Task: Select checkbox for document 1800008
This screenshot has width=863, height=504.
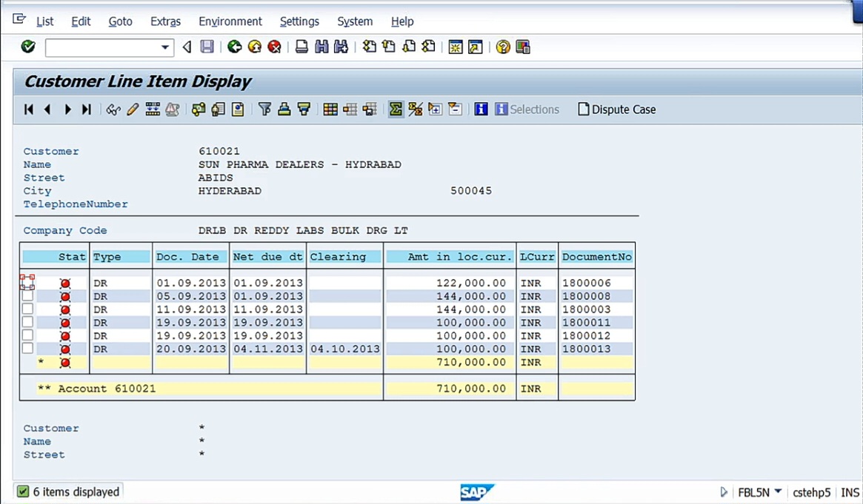Action: point(27,296)
